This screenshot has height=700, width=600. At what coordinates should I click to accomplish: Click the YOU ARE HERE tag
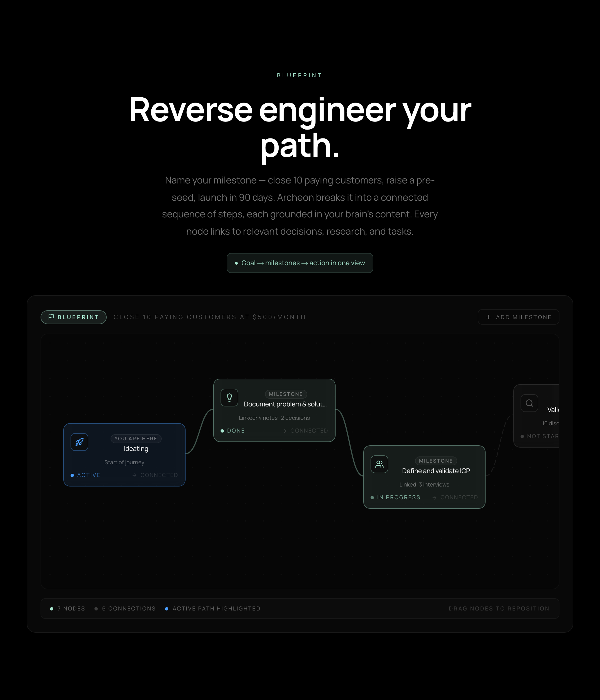136,438
